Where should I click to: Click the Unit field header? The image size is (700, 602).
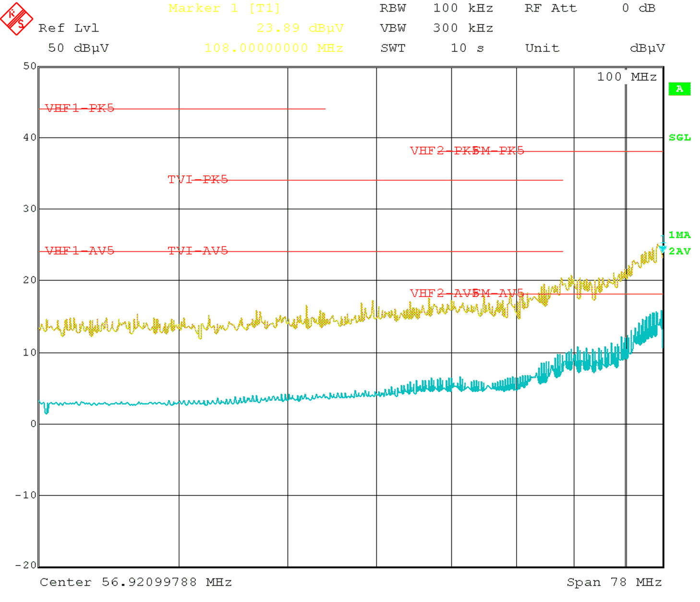543,48
